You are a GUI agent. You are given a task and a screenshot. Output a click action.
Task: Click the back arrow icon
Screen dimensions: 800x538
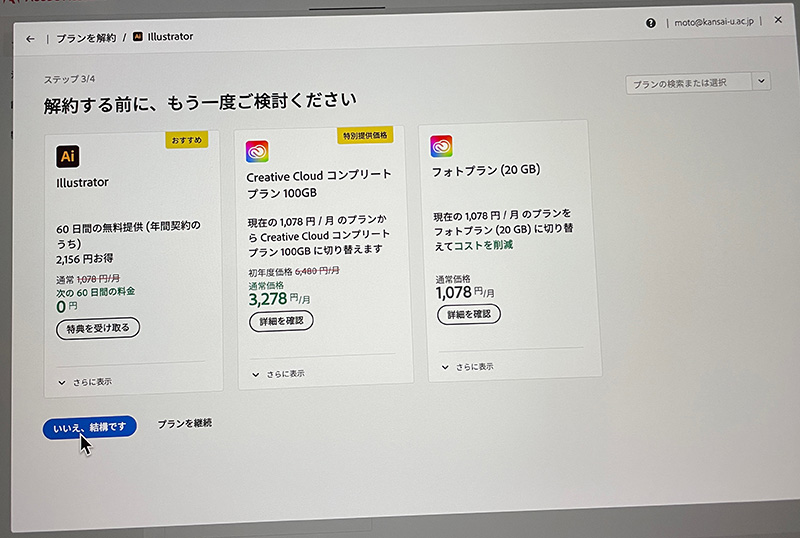click(30, 39)
